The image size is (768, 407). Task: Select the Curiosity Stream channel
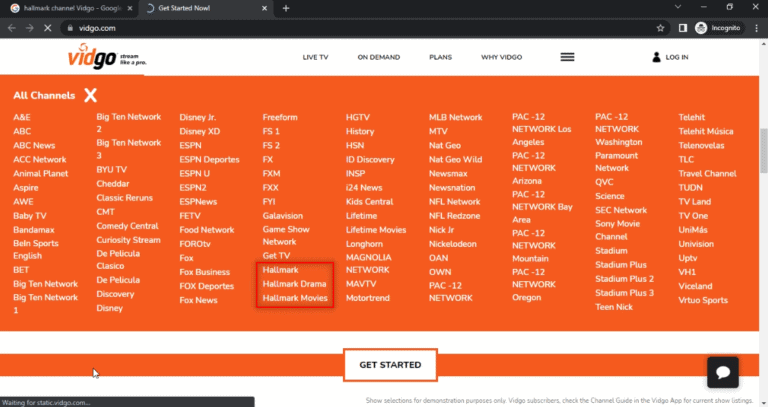point(128,240)
